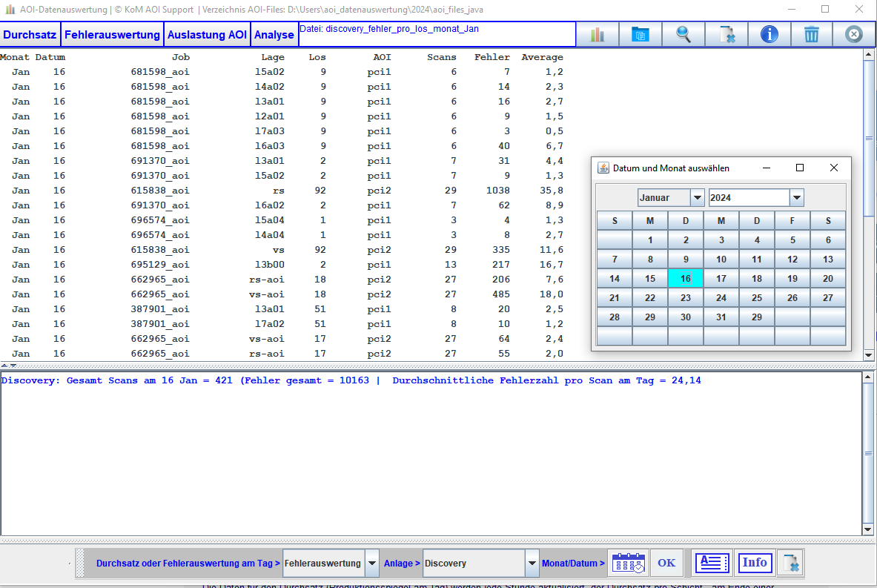This screenshot has width=877, height=588.
Task: Pick day 12 in the calendar
Action: click(792, 259)
